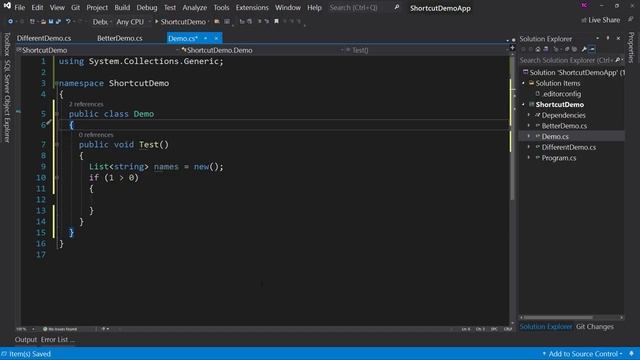This screenshot has height=360, width=640.
Task: Click the 'names' variable on line 9
Action: (166, 167)
